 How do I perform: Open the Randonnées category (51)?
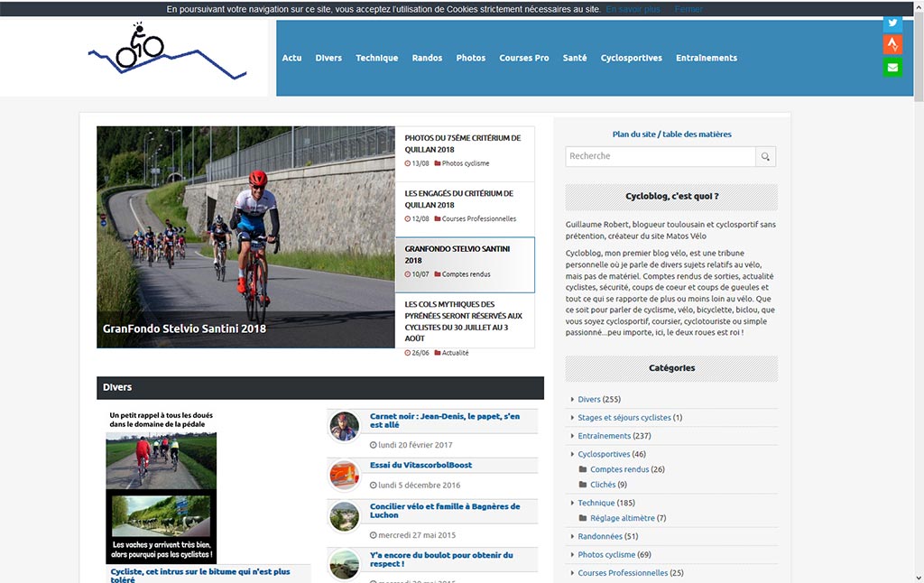click(x=600, y=536)
